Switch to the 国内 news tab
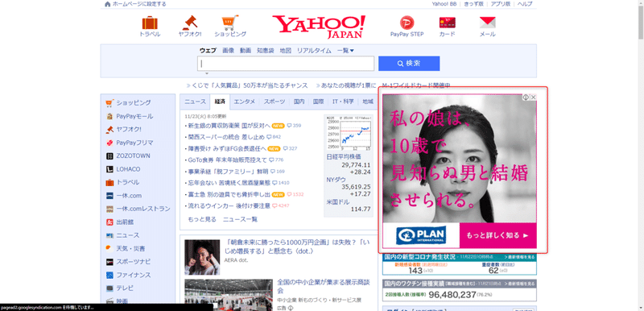The width and height of the screenshot is (644, 311). point(299,102)
